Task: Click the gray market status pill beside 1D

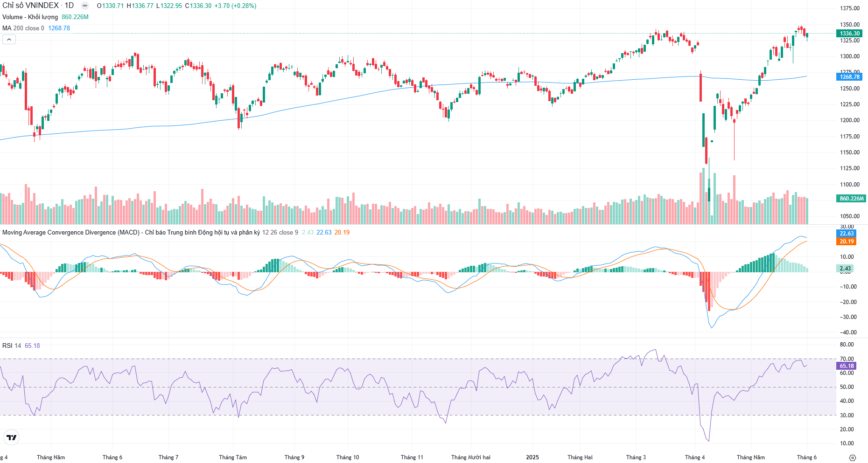Action: (85, 6)
